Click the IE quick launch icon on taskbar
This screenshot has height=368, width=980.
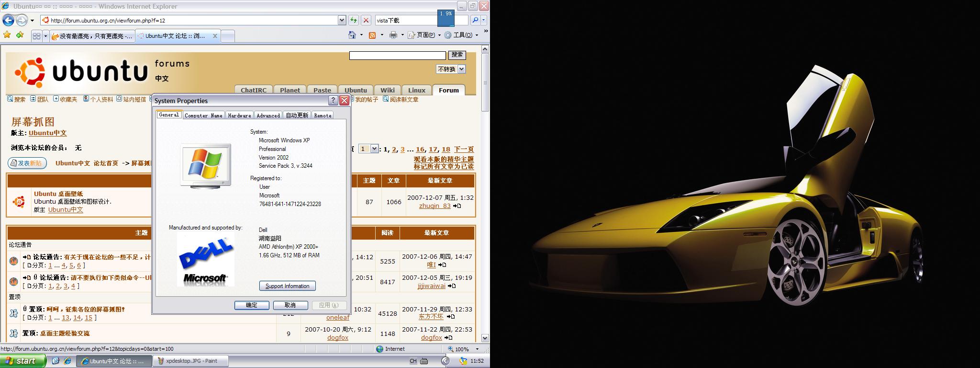point(67,361)
